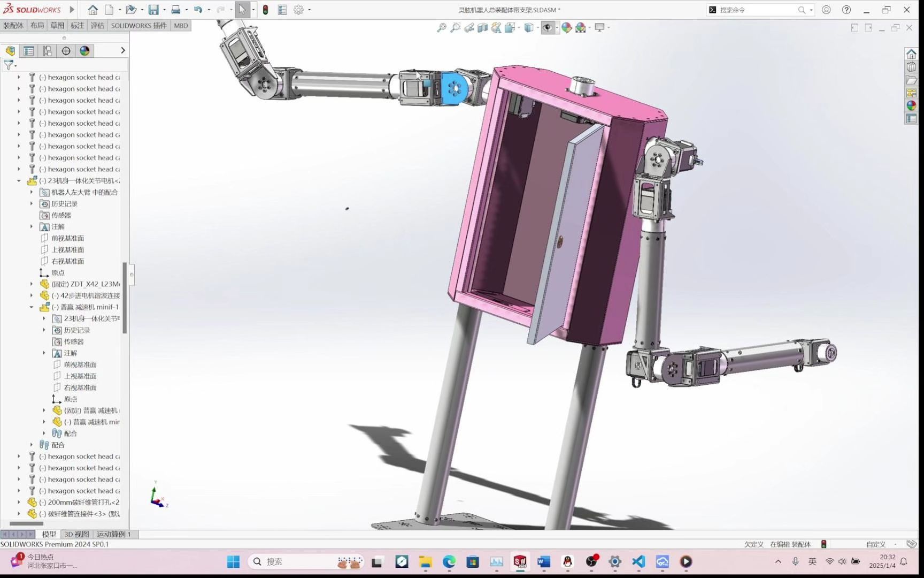Open the 布局 ribbon tab
The width and height of the screenshot is (924, 578).
[37, 26]
